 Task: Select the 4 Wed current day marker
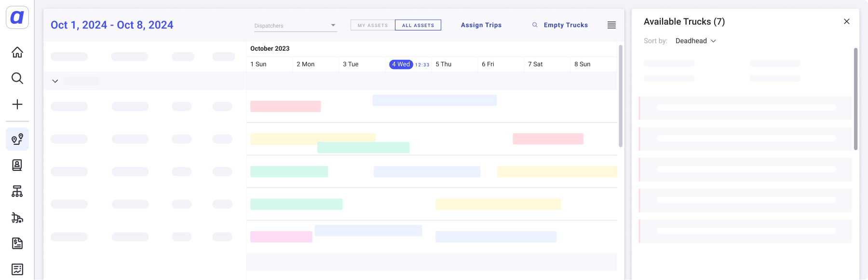pos(401,64)
